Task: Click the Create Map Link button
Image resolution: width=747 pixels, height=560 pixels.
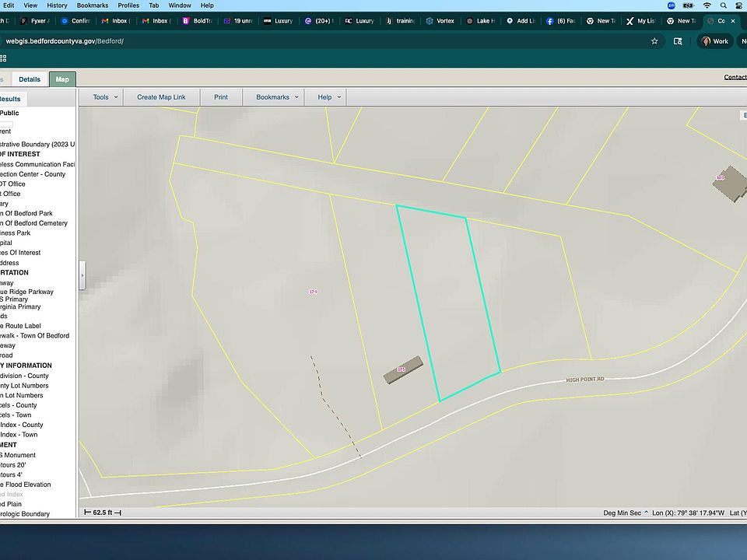Action: [x=161, y=97]
